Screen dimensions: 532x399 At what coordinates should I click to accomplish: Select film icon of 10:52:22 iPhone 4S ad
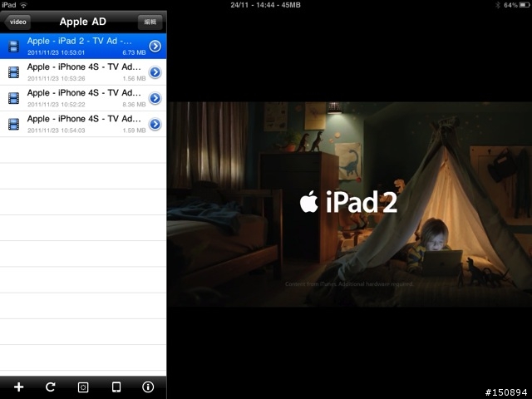point(13,98)
